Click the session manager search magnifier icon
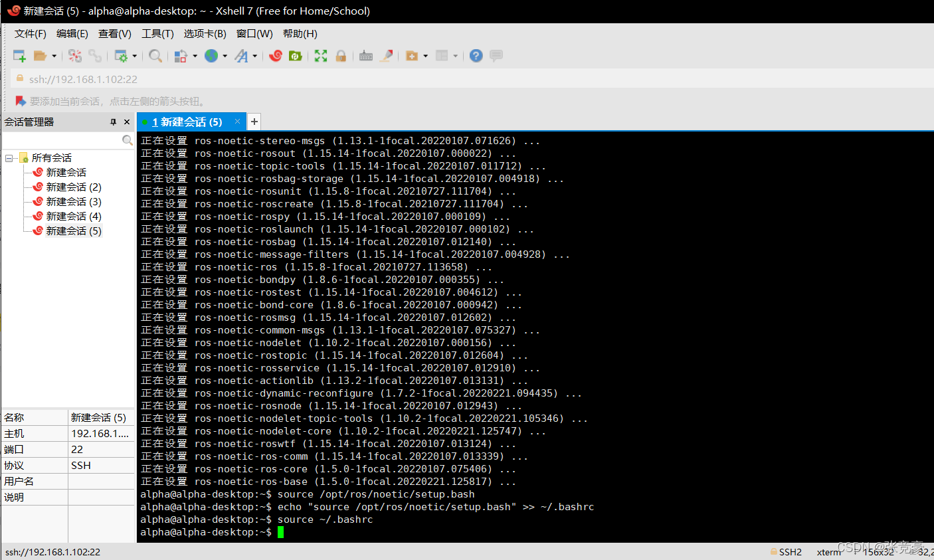This screenshot has height=560, width=934. [128, 140]
